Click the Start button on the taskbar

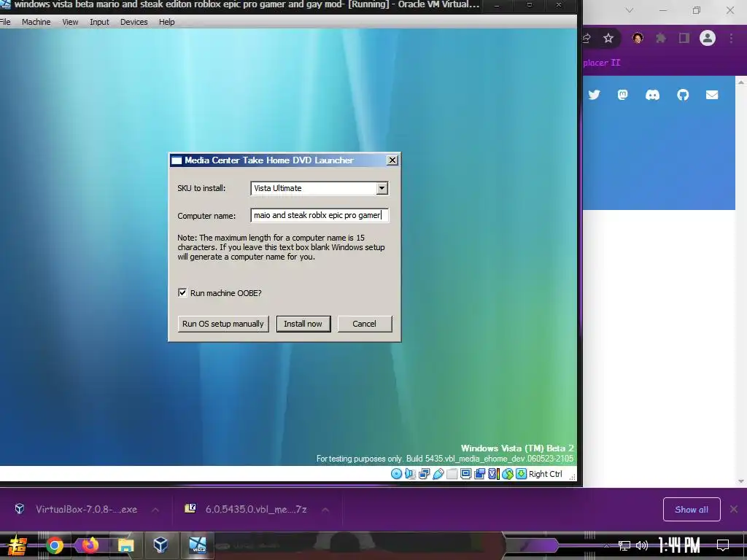[18, 545]
